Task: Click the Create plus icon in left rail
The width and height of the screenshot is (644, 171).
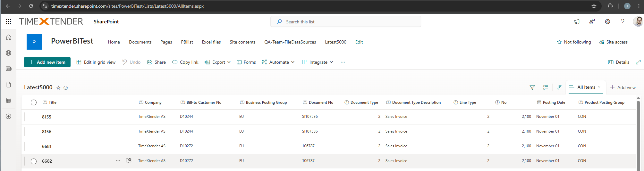Action: [9, 117]
